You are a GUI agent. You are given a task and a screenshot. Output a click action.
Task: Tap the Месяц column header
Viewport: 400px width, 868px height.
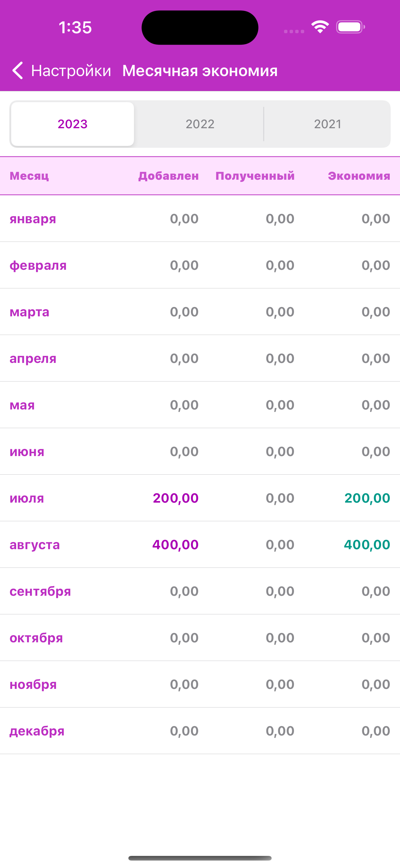29,176
